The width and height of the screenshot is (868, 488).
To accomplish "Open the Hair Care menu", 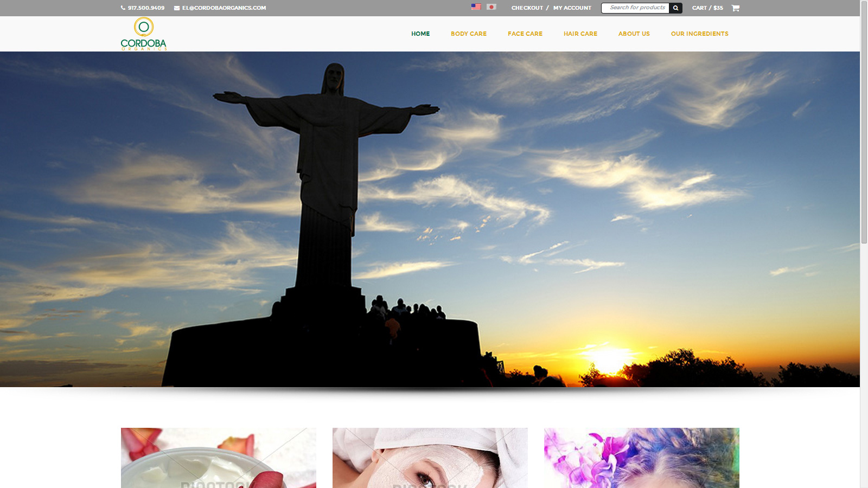I will tap(580, 34).
